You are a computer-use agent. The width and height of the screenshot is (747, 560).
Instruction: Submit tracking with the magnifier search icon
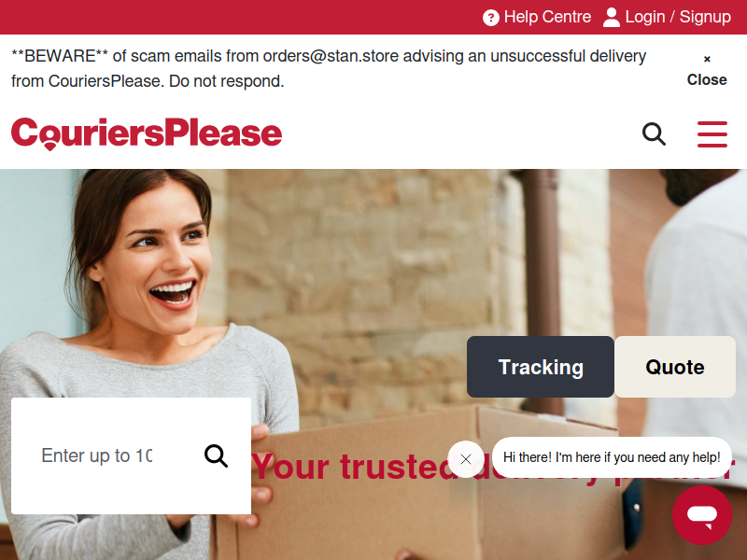[216, 456]
